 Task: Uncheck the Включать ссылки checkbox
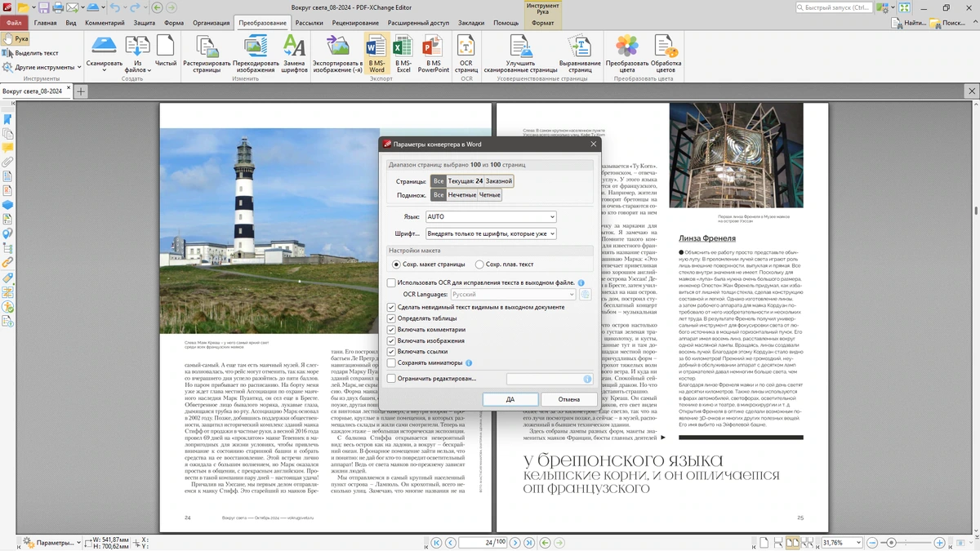click(391, 352)
